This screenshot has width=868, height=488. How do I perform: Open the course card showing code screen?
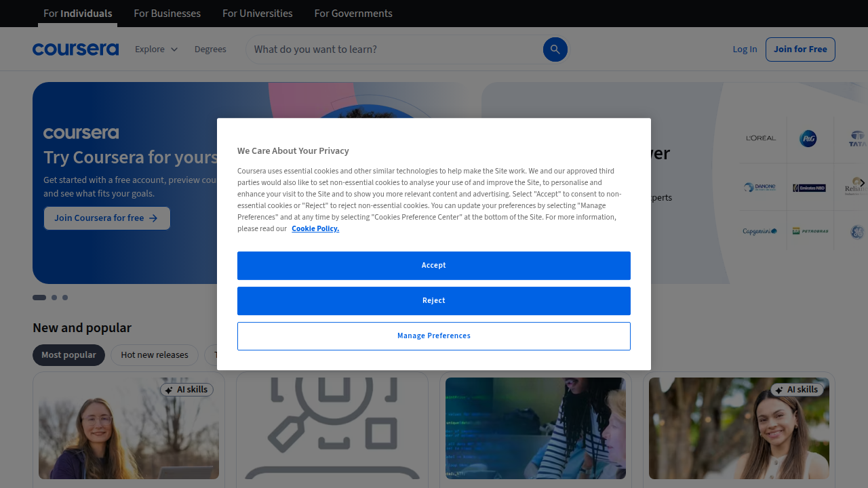click(536, 430)
